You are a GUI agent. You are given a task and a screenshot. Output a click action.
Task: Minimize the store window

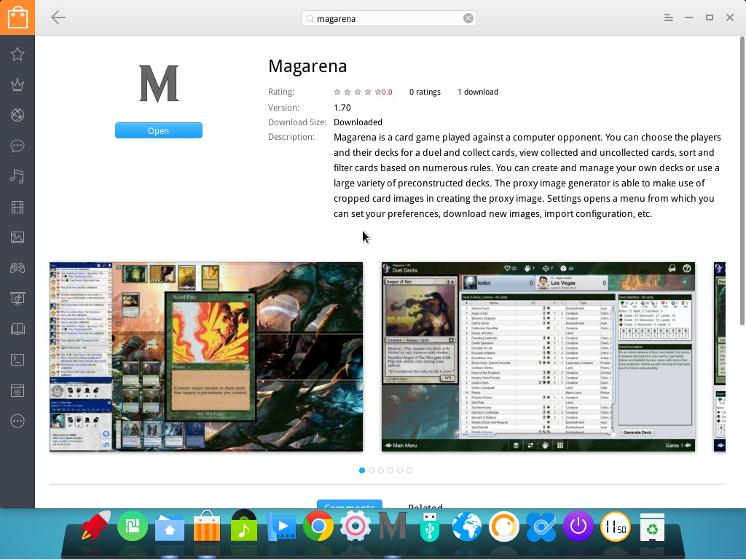tap(689, 17)
